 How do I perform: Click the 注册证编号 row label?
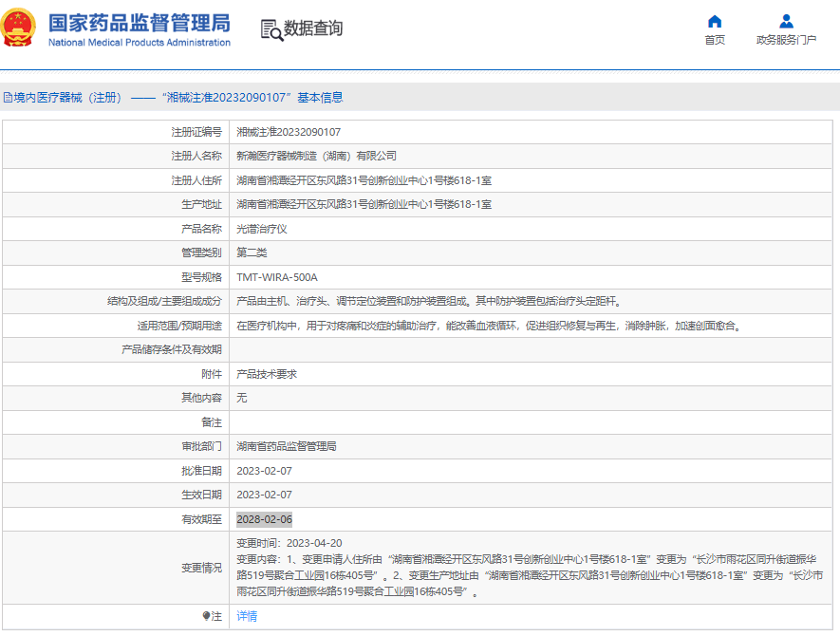[196, 132]
